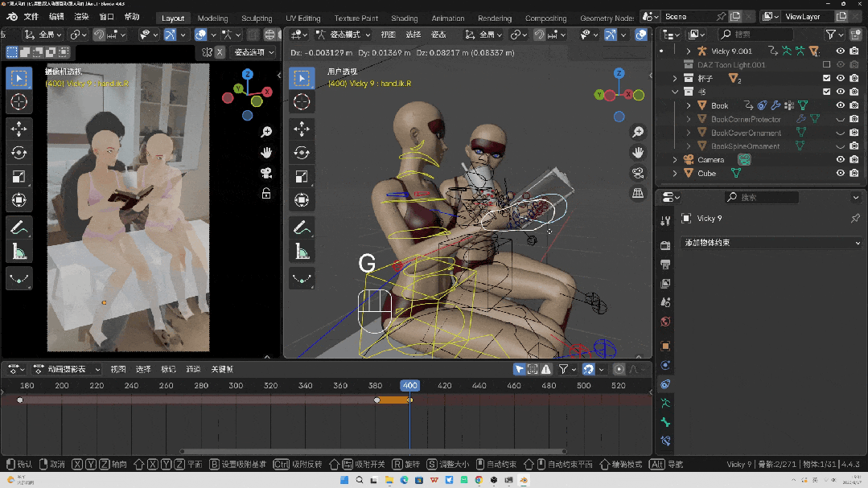Click the blue Z axis gizmo in right viewport

coord(619,74)
